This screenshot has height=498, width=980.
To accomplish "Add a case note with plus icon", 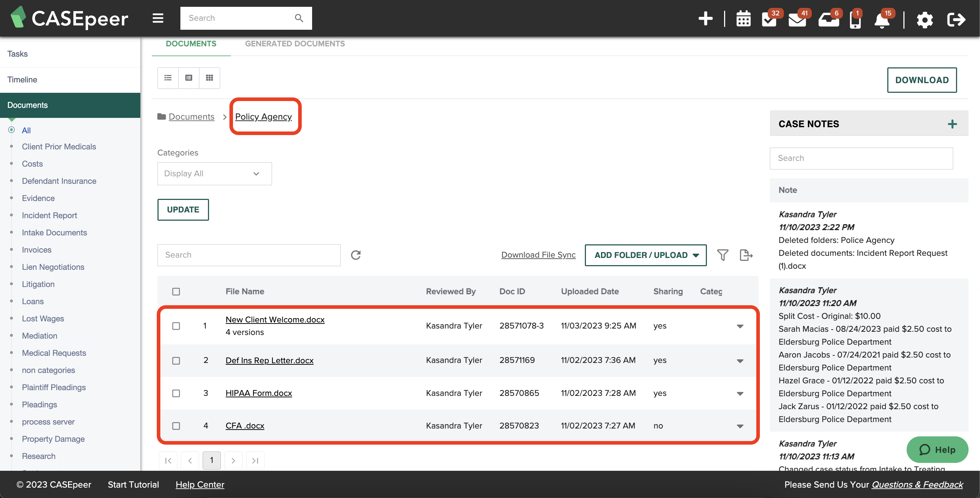I will [x=952, y=124].
